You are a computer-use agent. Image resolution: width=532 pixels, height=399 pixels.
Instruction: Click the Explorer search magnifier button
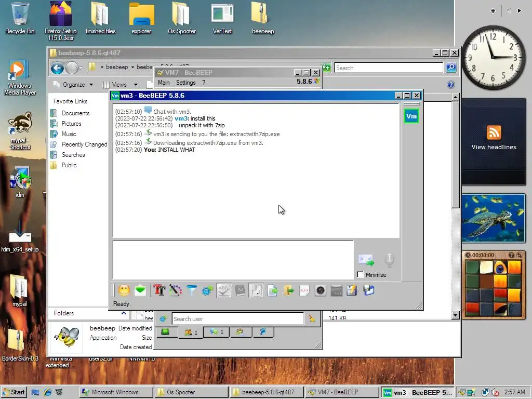pos(451,68)
